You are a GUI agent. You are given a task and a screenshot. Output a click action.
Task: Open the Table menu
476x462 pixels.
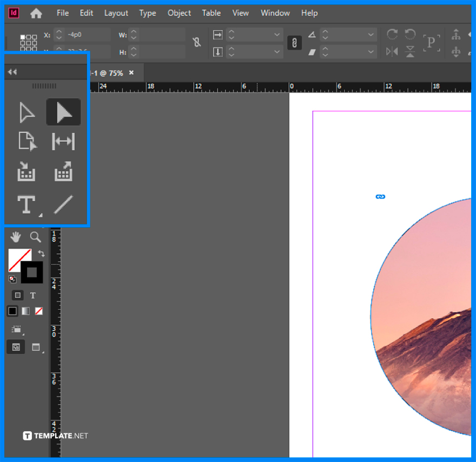click(x=211, y=13)
